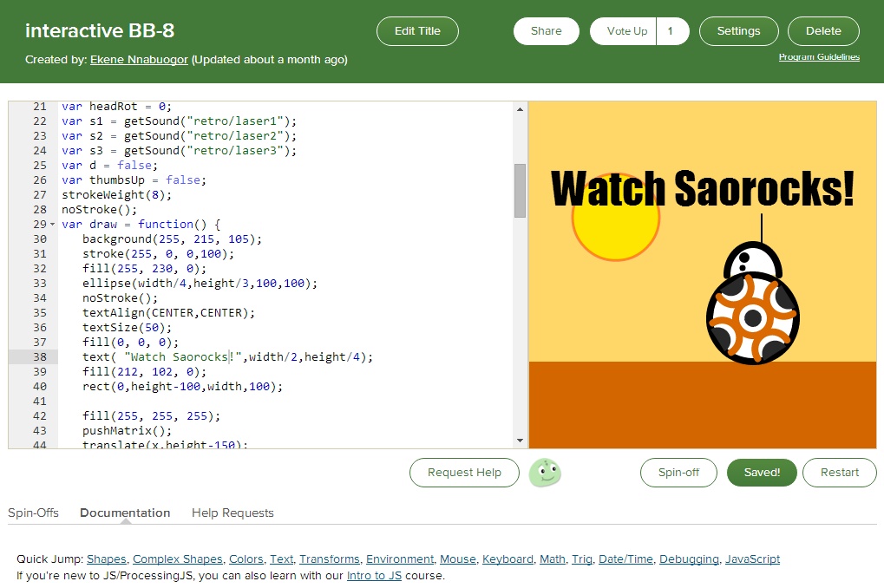Screen dimensions: 884x588
Task: Open program Settings
Action: 738,31
